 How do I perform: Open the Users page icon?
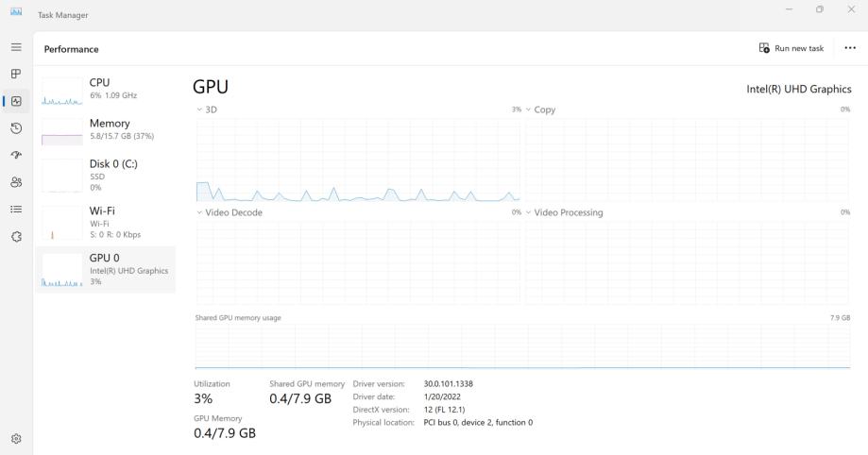click(x=16, y=183)
